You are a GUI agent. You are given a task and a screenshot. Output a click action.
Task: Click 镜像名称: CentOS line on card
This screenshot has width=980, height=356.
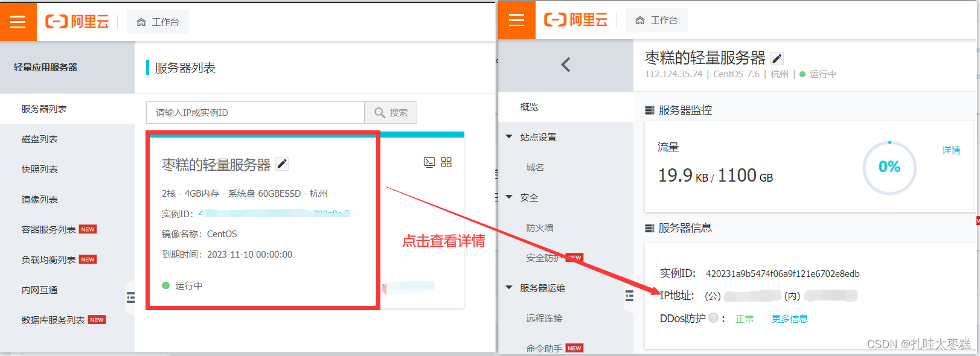click(199, 234)
